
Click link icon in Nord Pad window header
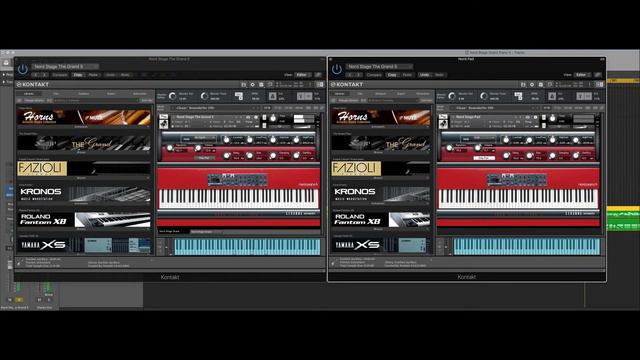[598, 75]
